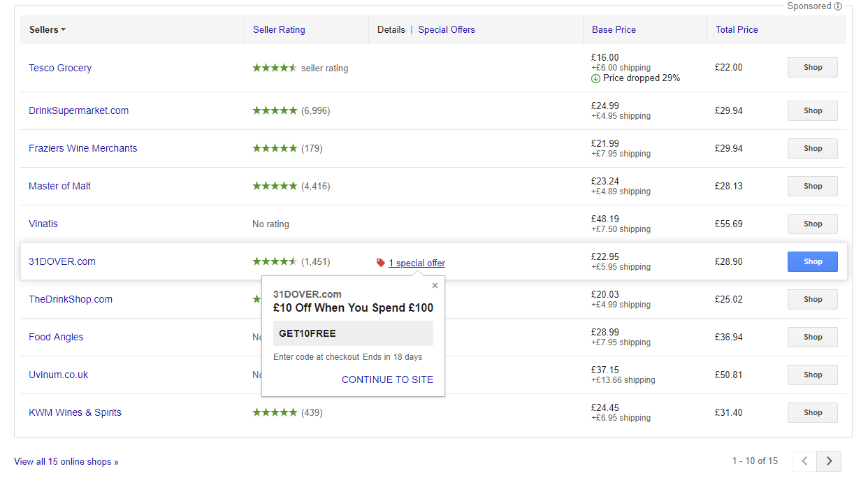Screen dimensions: 868x478
Task: Click 'No rating' text in the Vinatis row
Action: coord(270,224)
